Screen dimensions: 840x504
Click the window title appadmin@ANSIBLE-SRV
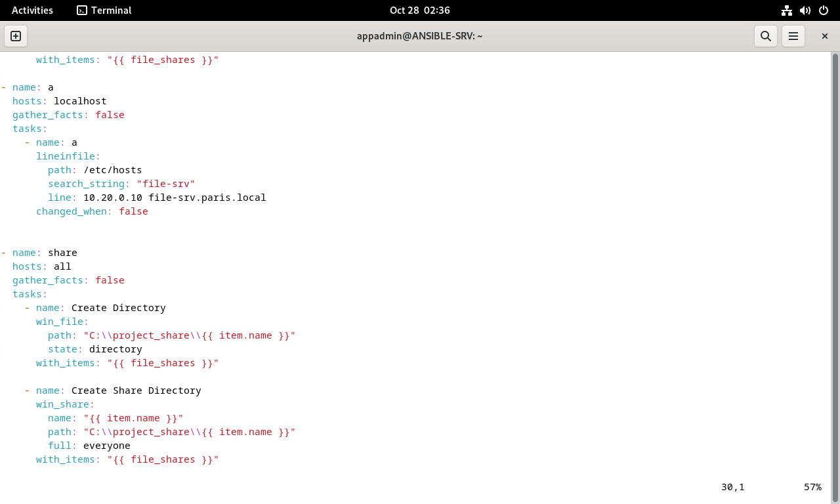[420, 36]
